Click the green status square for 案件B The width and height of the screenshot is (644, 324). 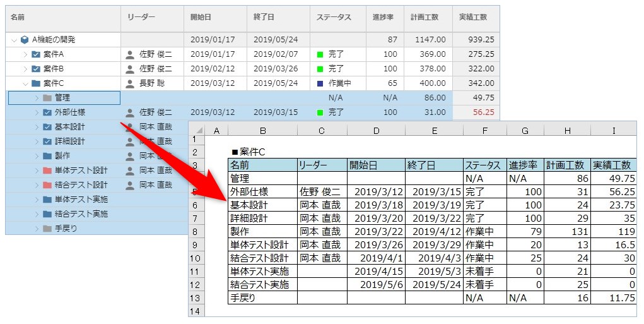click(320, 69)
